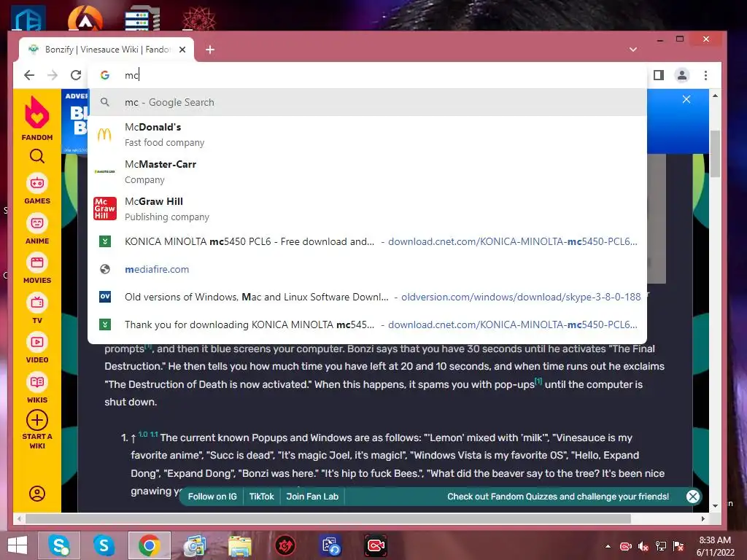Open the Wikis section in sidebar

(36, 388)
